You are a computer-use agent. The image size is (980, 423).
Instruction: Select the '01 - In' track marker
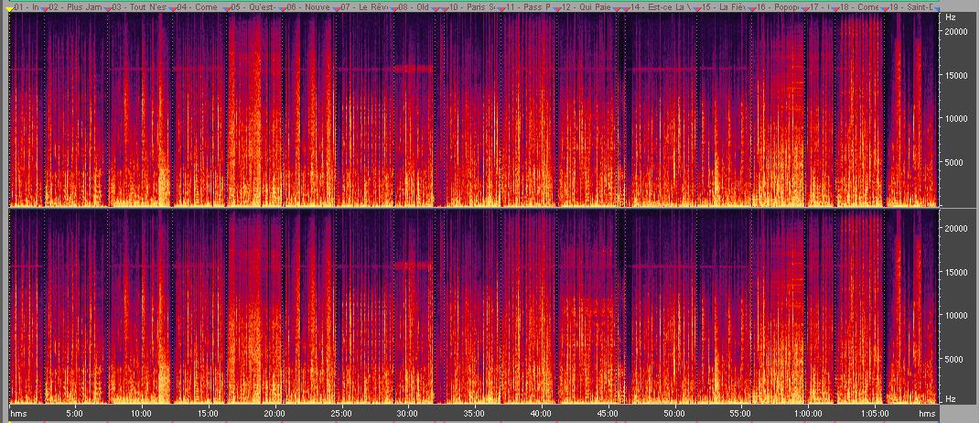(27, 7)
